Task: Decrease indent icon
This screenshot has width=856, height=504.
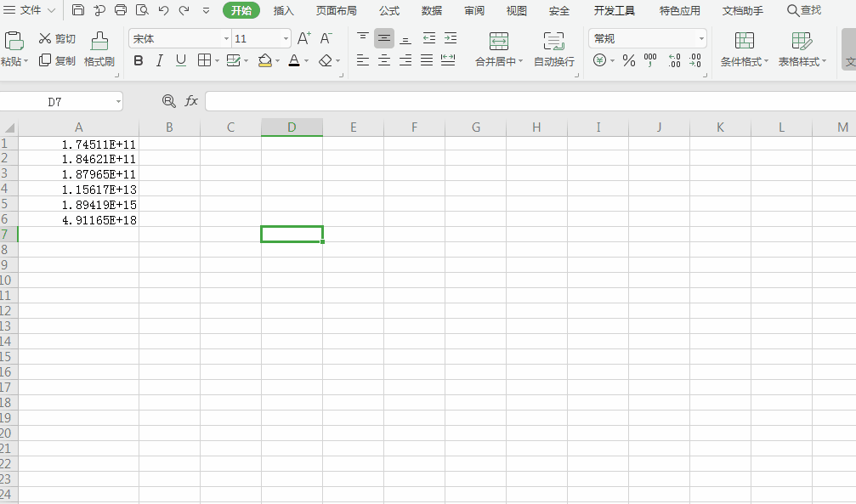Action: (429, 38)
